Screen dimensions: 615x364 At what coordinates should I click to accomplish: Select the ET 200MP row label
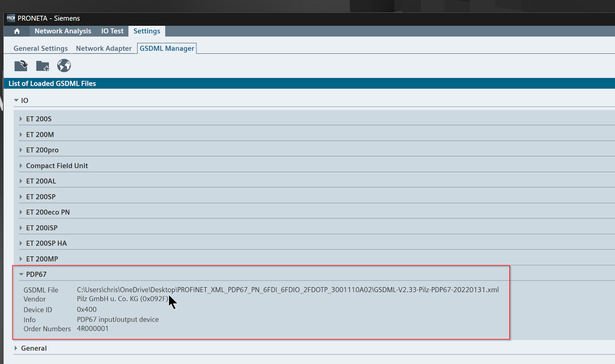pos(42,259)
